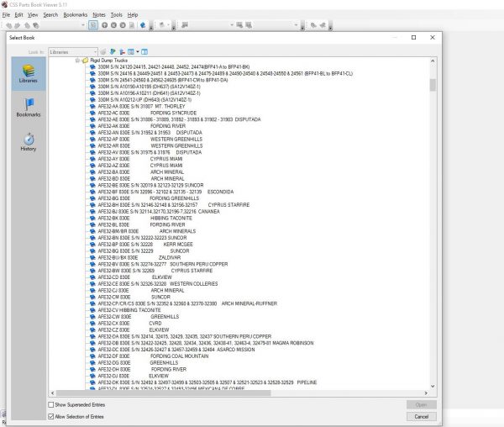
Task: Click the highlighted framed toolbar button
Action: click(x=93, y=25)
